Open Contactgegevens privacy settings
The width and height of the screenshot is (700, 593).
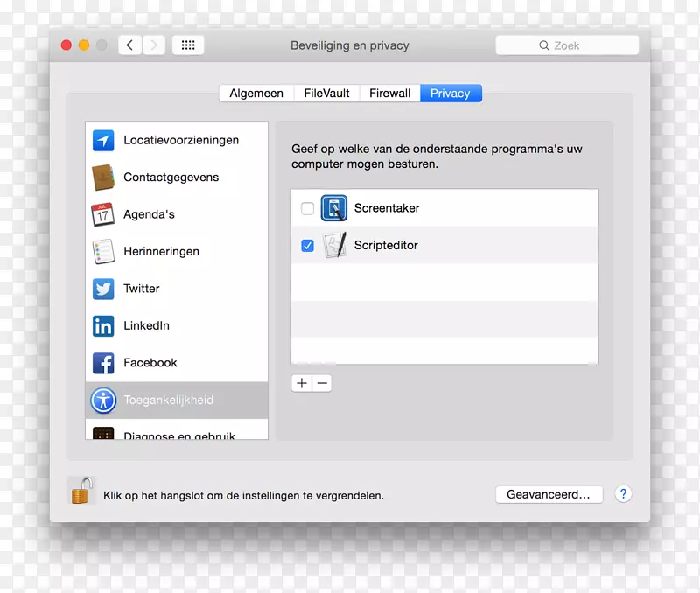coord(103,177)
